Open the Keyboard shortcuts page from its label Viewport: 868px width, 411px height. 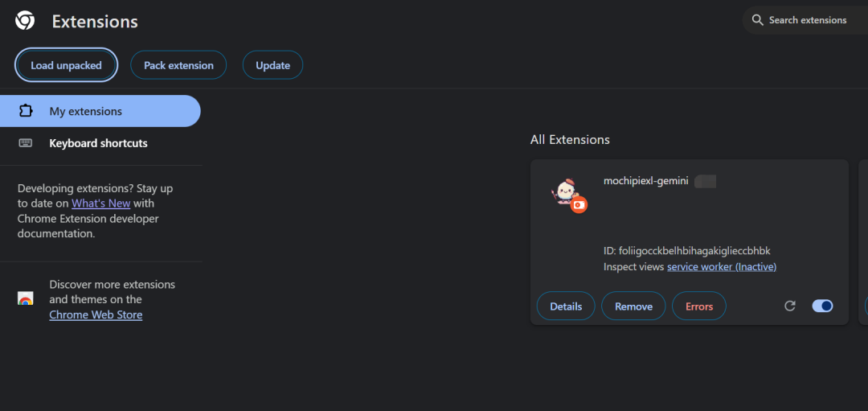click(x=98, y=143)
